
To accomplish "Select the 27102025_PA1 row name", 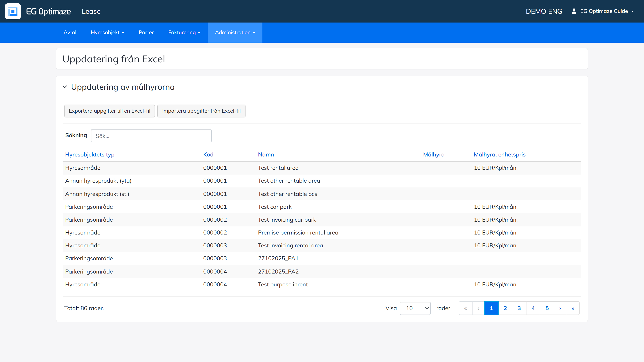I will pyautogui.click(x=278, y=258).
